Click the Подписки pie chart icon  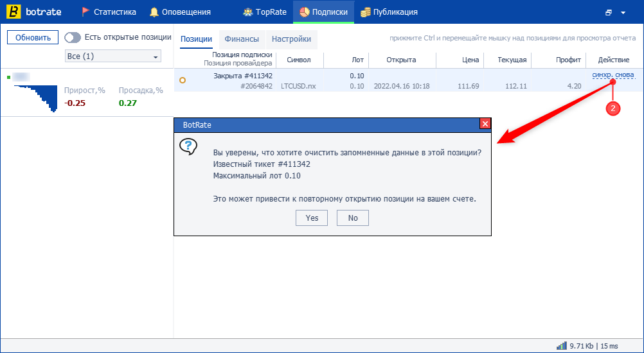pos(305,12)
